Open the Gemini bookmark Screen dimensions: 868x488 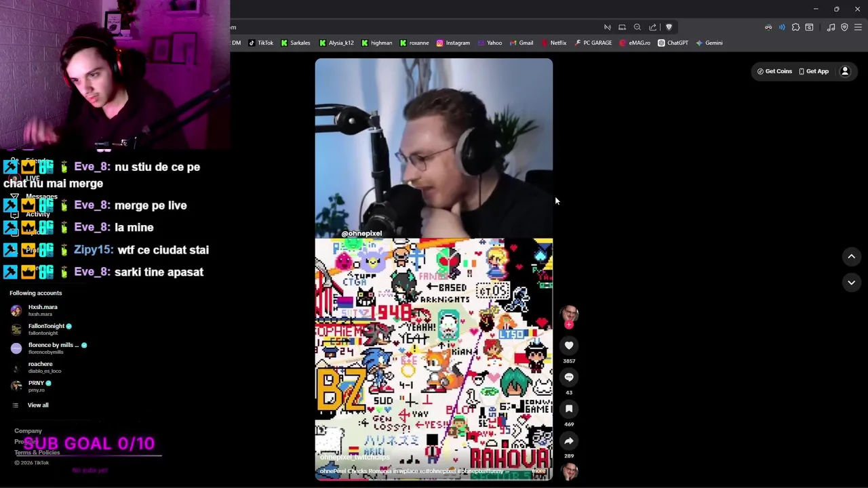point(709,43)
